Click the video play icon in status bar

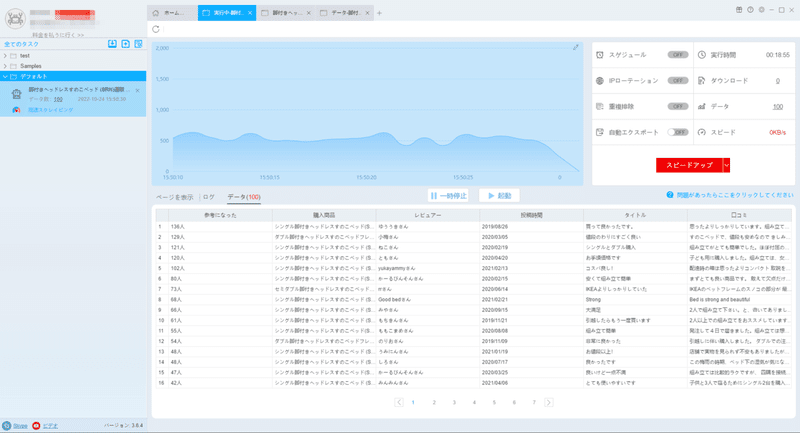pos(36,425)
